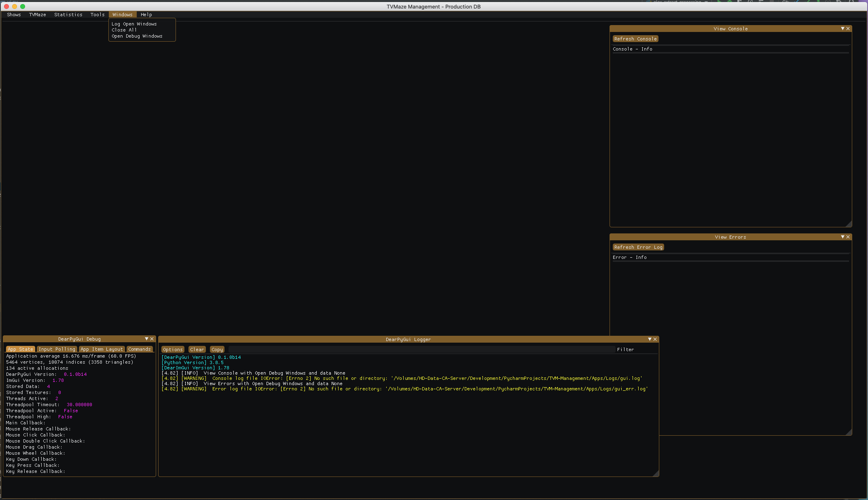Screen dimensions: 868x500
Task: Switch to the Commands tab
Action: (140, 349)
